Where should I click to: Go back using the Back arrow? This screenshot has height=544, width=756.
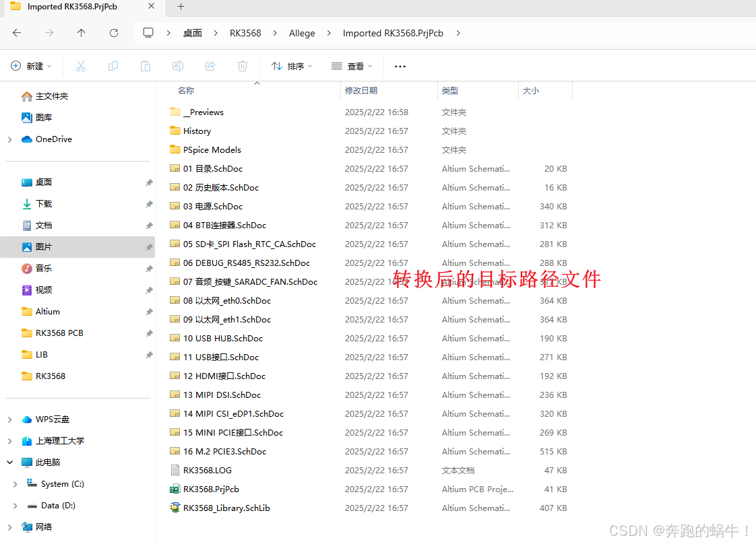17,33
